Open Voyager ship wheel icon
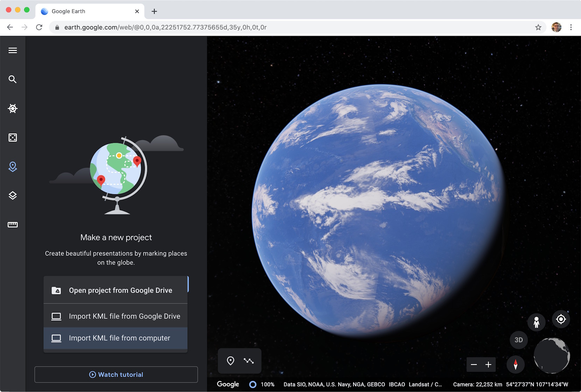This screenshot has height=392, width=581. coord(13,108)
